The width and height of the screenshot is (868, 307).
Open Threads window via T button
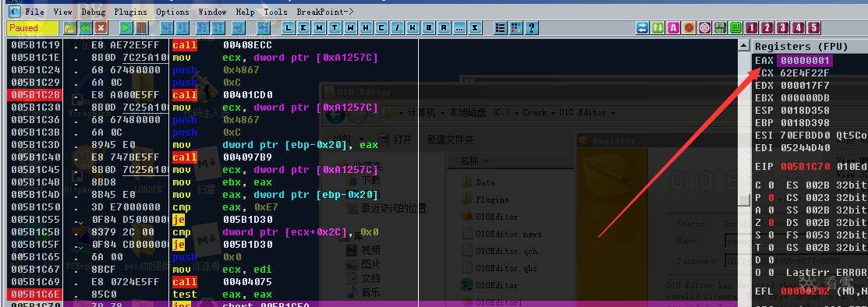point(335,27)
